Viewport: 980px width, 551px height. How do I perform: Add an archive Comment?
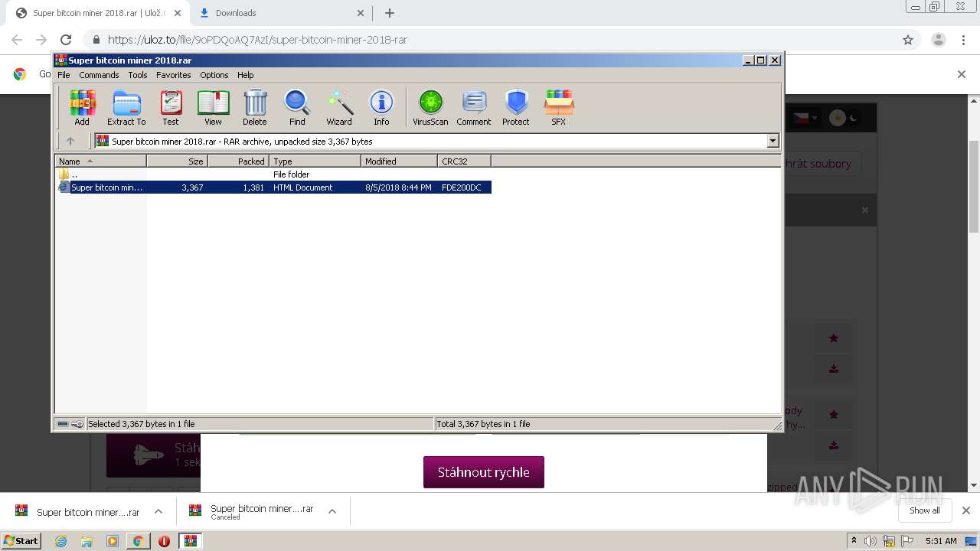click(474, 107)
